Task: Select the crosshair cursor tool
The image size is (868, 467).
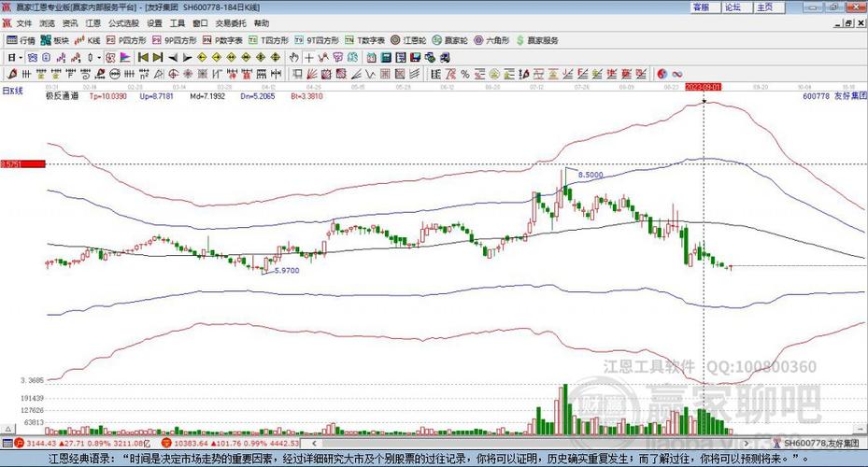Action: point(309,58)
